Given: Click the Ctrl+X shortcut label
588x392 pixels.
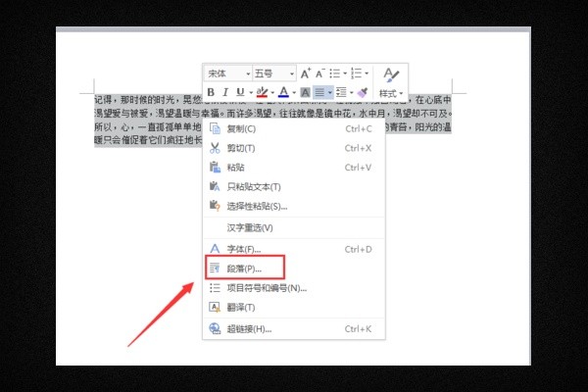Looking at the screenshot, I should tap(358, 148).
